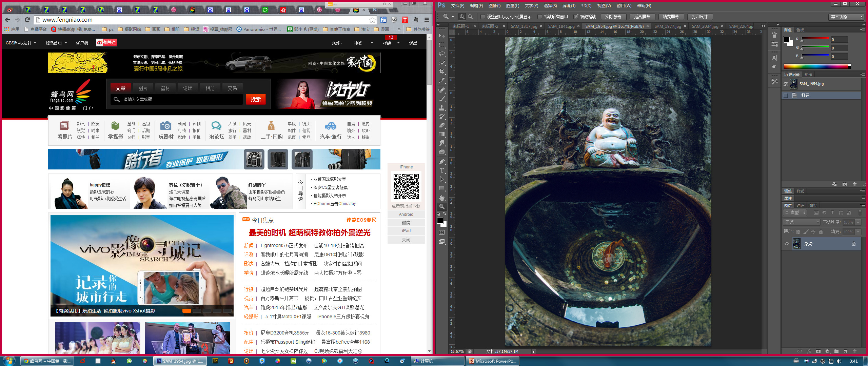This screenshot has height=366, width=868.
Task: Switch to the 通道 channels tab
Action: (x=800, y=205)
